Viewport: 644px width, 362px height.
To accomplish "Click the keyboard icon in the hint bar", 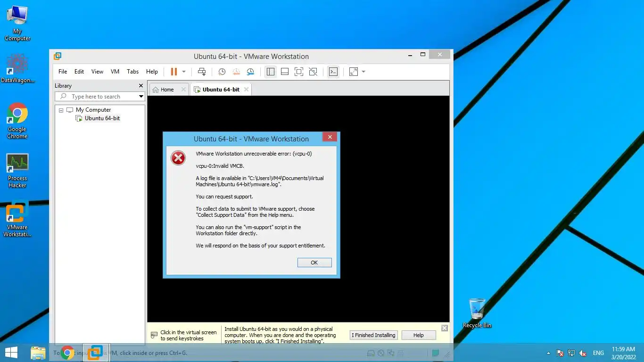I will coord(154,335).
